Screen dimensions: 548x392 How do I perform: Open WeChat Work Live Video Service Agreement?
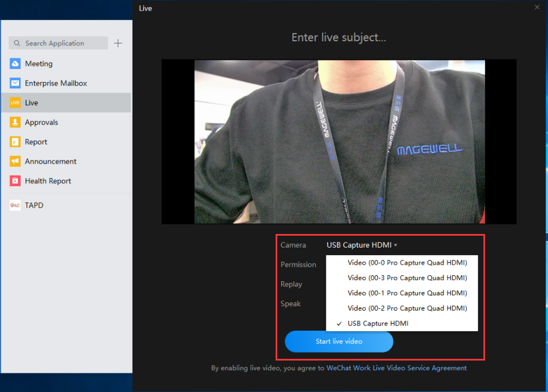point(397,368)
